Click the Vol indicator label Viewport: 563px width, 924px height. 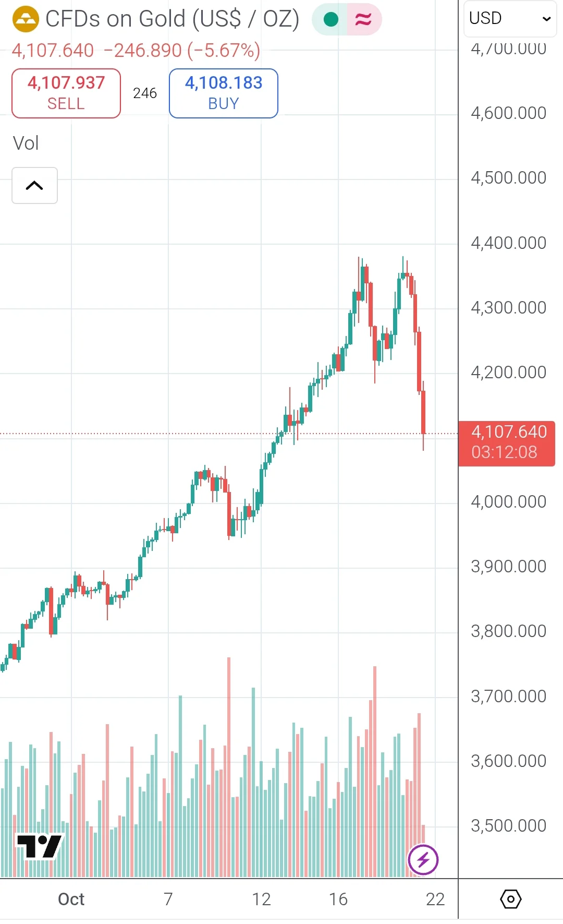[26, 143]
